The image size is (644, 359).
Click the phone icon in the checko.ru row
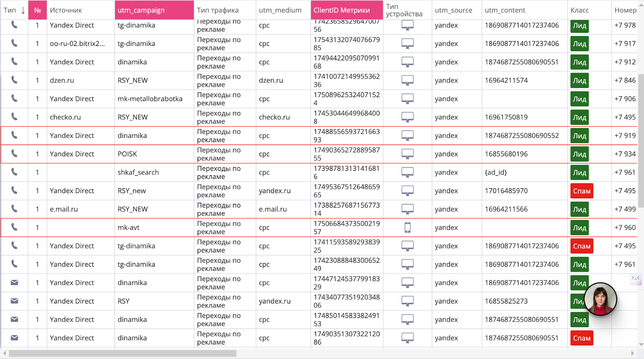click(14, 117)
